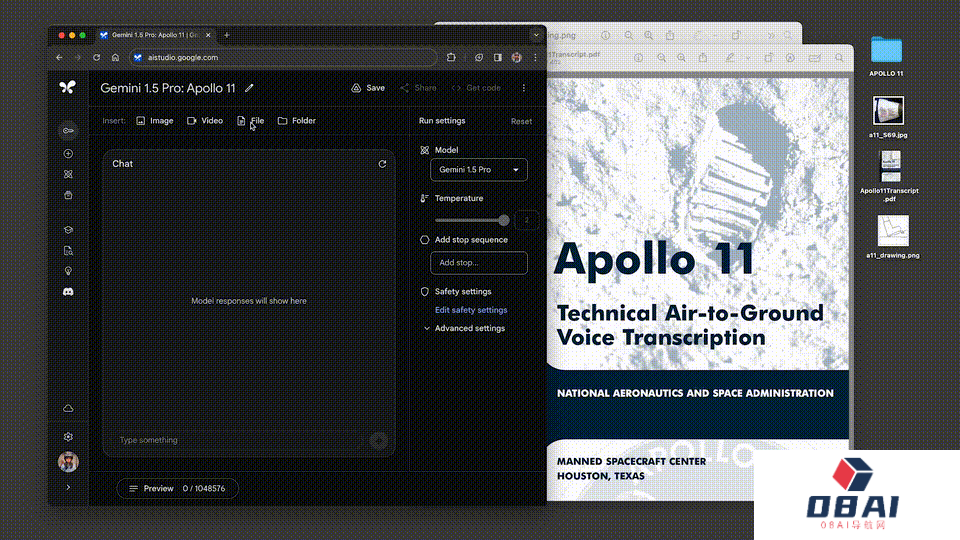The width and height of the screenshot is (960, 540).
Task: Select the Gemini 1.5 Pro browser tab
Action: [156, 35]
